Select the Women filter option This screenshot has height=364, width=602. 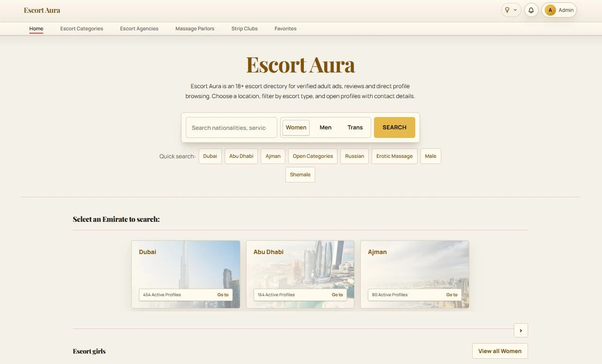coord(296,127)
